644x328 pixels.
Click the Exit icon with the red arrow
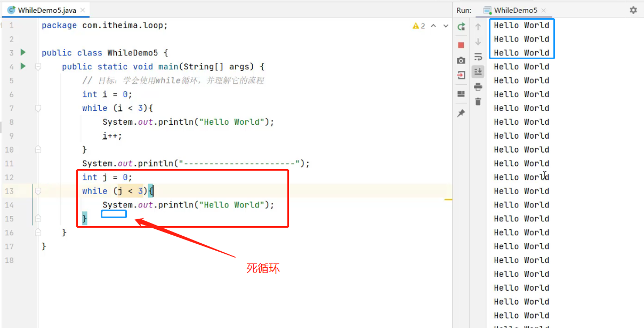[461, 75]
